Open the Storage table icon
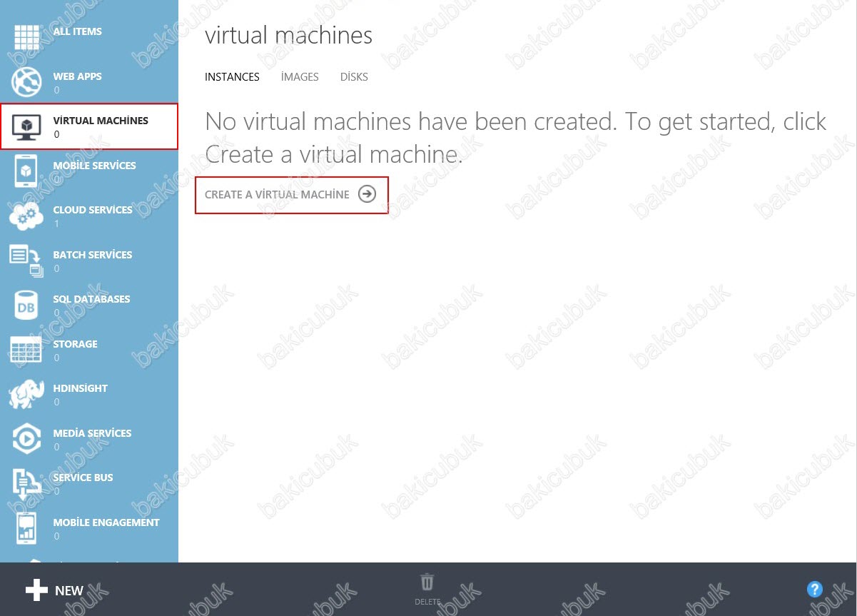This screenshot has height=616, width=857. (26, 350)
